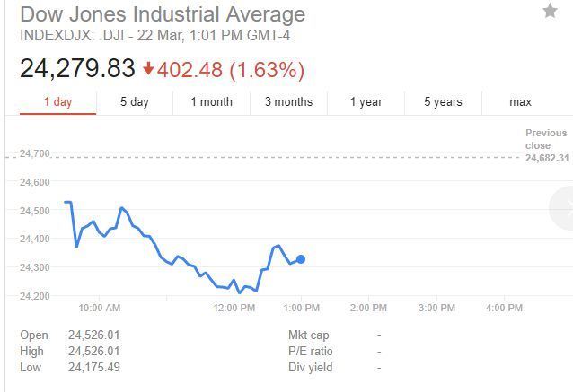
Task: Click the 24,279.83 current price
Action: pos(77,68)
